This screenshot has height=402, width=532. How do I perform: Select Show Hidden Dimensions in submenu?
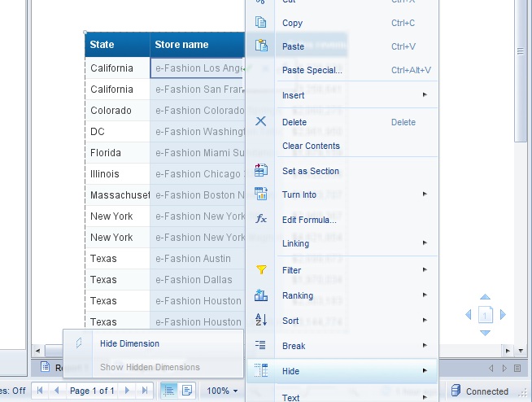[x=154, y=367]
